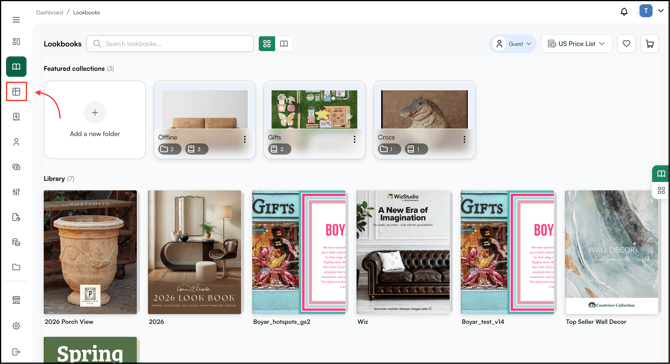This screenshot has width=670, height=364.
Task: Expand the Guest customer dropdown
Action: [513, 44]
